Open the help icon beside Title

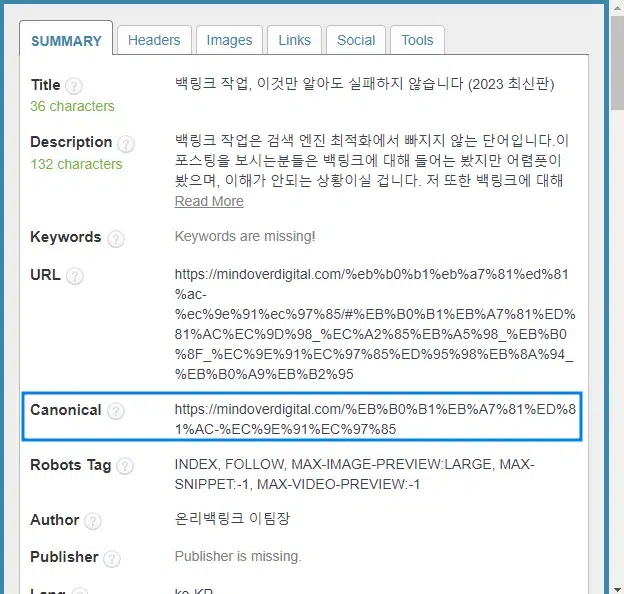(74, 86)
